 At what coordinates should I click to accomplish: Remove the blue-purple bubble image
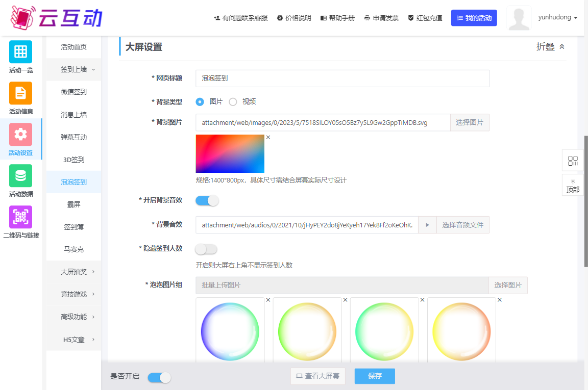click(268, 300)
